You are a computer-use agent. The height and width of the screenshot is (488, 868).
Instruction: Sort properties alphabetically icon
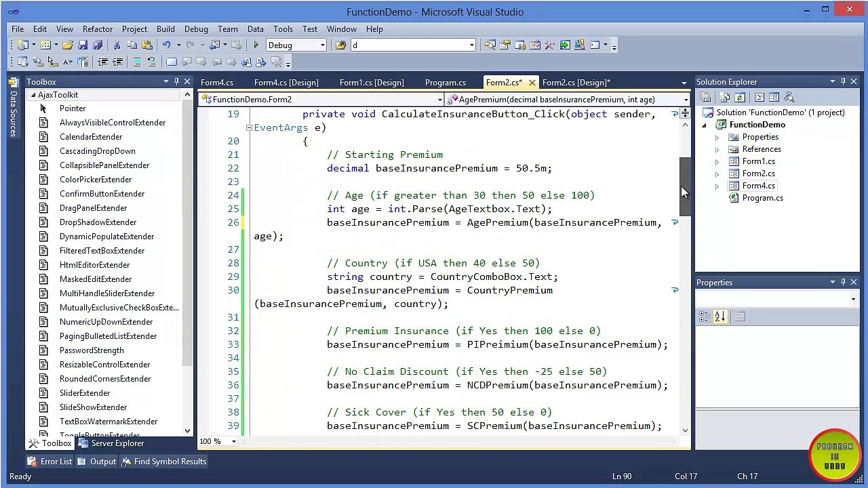coord(719,317)
